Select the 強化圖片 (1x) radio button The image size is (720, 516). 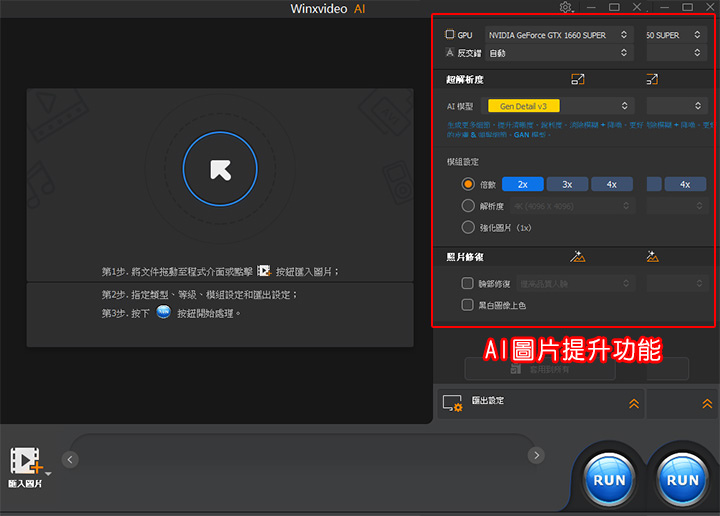(468, 227)
